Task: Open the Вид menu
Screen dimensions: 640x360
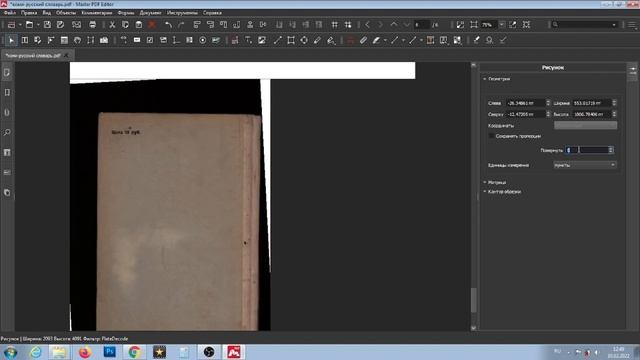Action: pos(47,13)
